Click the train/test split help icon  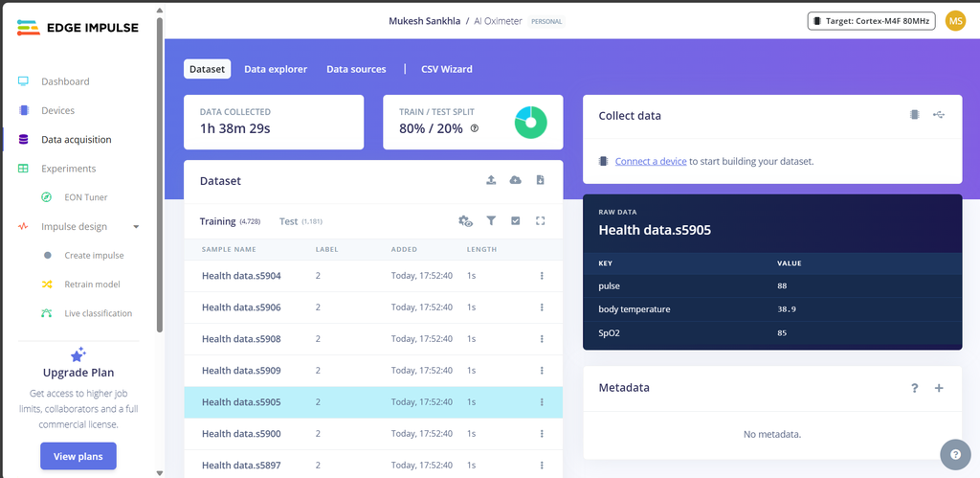pos(475,128)
